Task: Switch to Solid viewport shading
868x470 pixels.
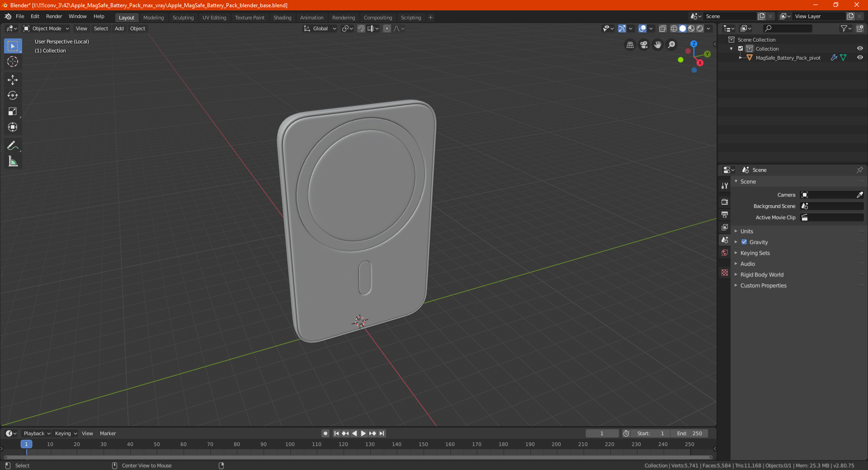Action: click(683, 28)
